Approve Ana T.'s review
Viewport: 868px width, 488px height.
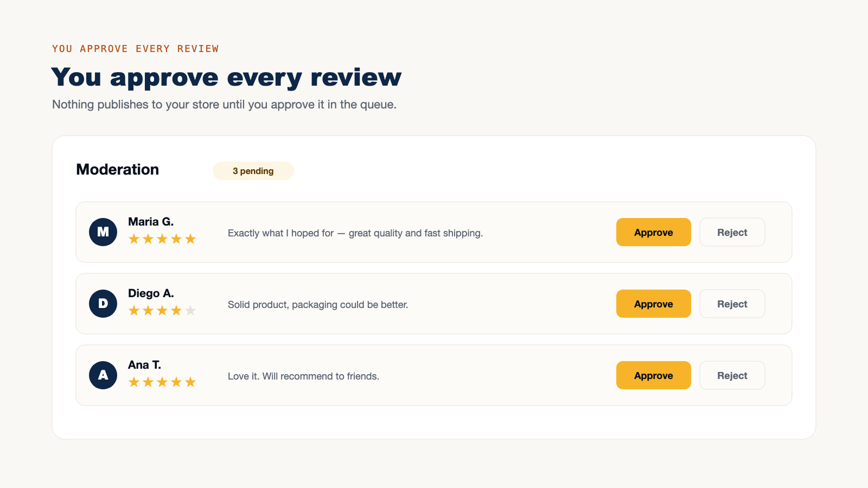coord(653,375)
